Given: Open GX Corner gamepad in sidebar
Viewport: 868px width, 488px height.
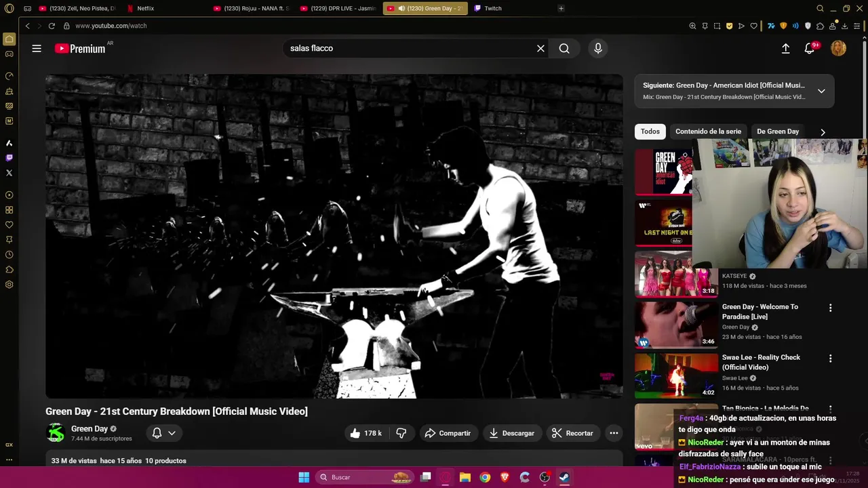Looking at the screenshot, I should pos(9,54).
